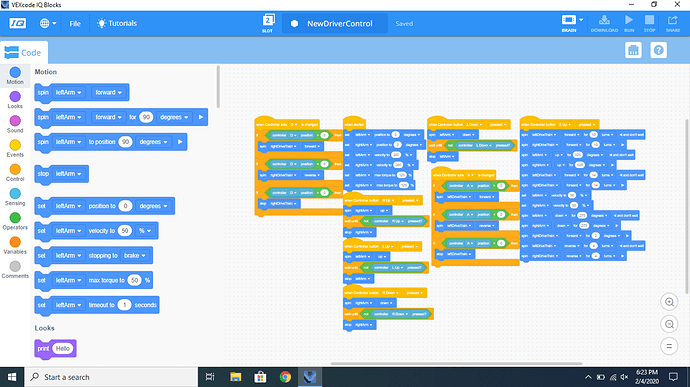Click the Stop icon in toolbar
This screenshot has width=690, height=387.
(649, 20)
